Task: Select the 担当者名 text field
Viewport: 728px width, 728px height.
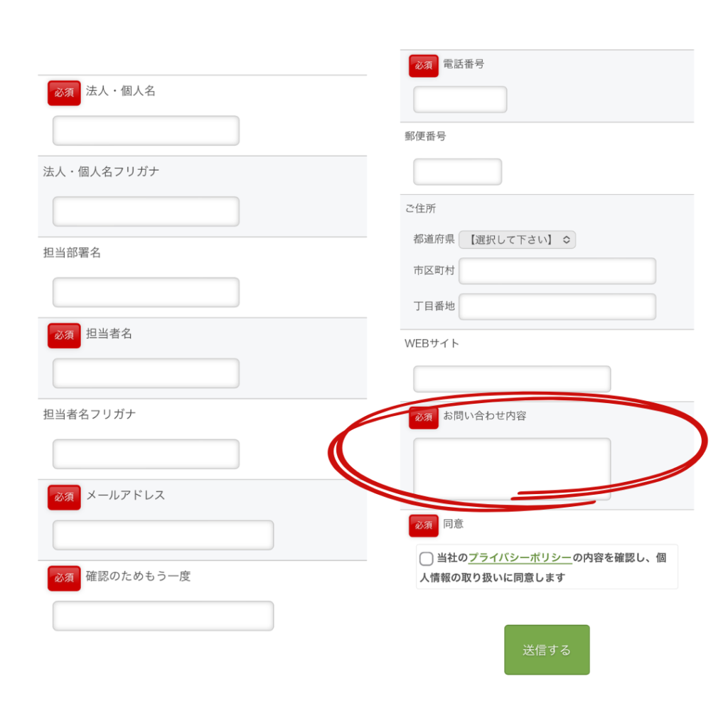Action: click(146, 373)
